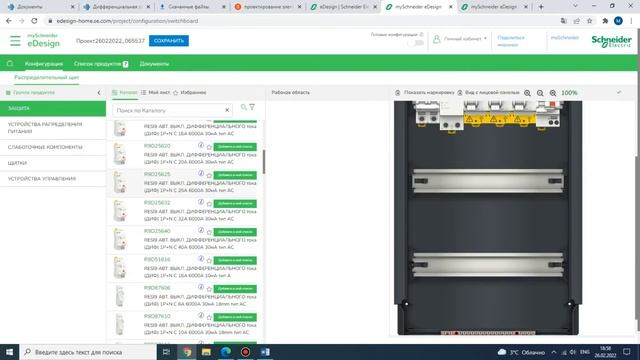Zoom in on the switchboard view
This screenshot has width=640, height=360.
(x=527, y=93)
